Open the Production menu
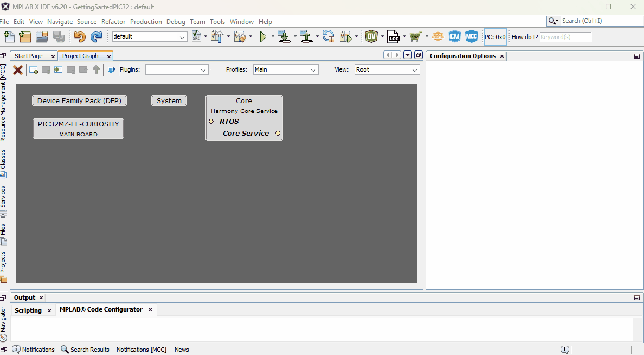 146,21
